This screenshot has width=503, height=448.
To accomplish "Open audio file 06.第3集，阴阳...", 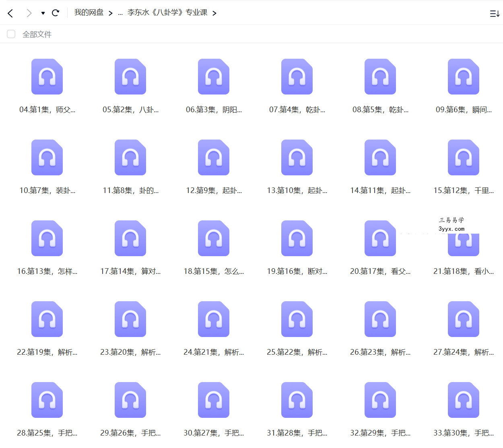I will pos(214,77).
